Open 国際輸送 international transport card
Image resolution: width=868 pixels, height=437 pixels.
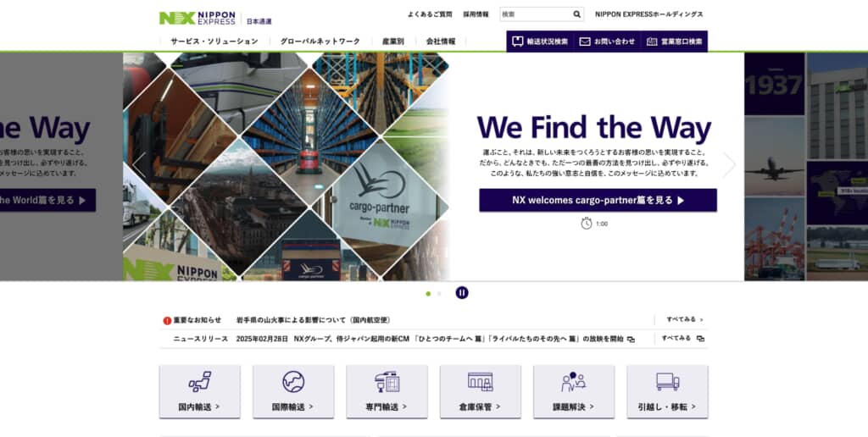(x=293, y=391)
